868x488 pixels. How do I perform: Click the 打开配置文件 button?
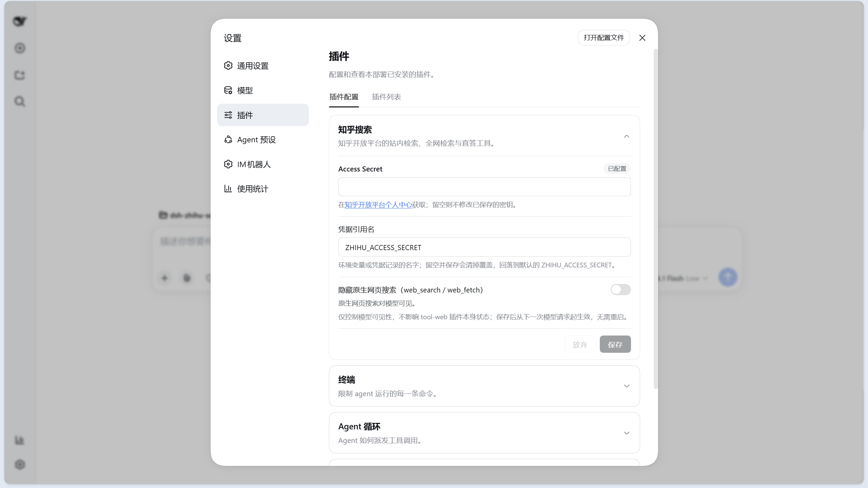604,38
